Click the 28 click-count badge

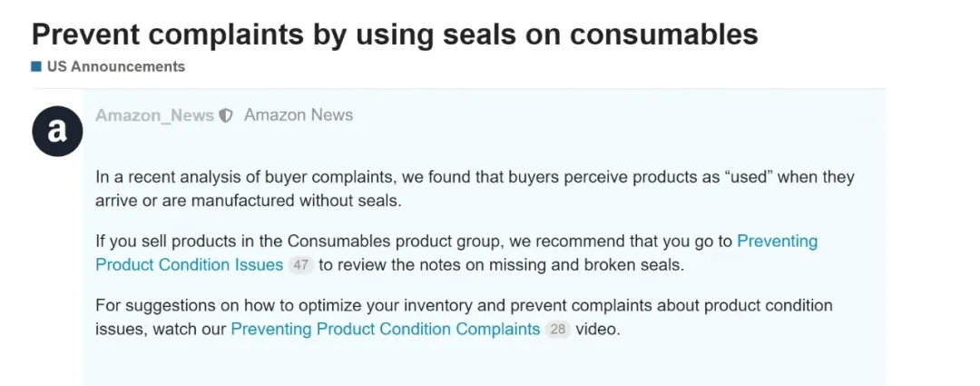557,330
